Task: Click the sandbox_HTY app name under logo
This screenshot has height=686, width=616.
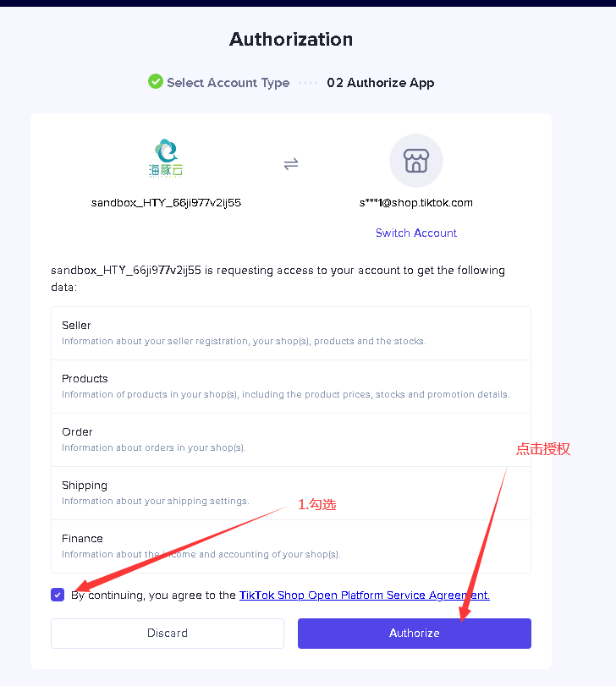Action: (x=166, y=203)
